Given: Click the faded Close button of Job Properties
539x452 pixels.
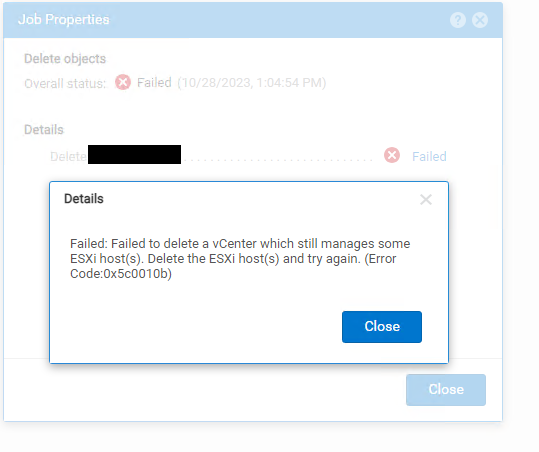Looking at the screenshot, I should pyautogui.click(x=446, y=390).
